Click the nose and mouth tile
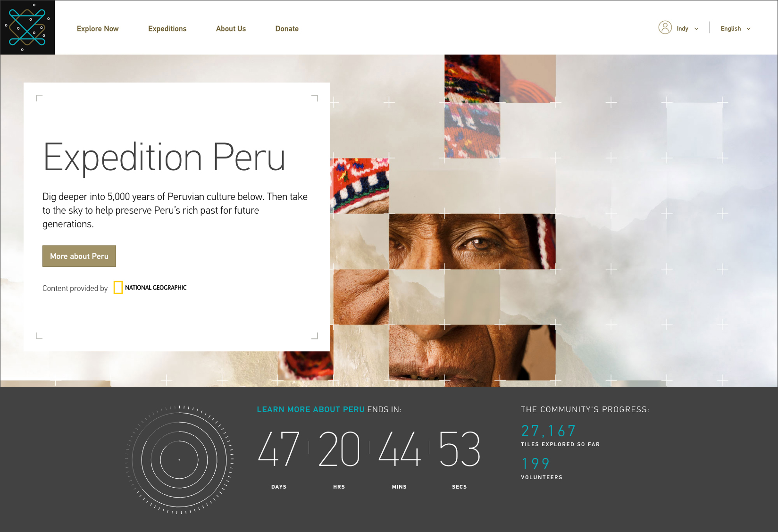The width and height of the screenshot is (778, 532). 472,352
